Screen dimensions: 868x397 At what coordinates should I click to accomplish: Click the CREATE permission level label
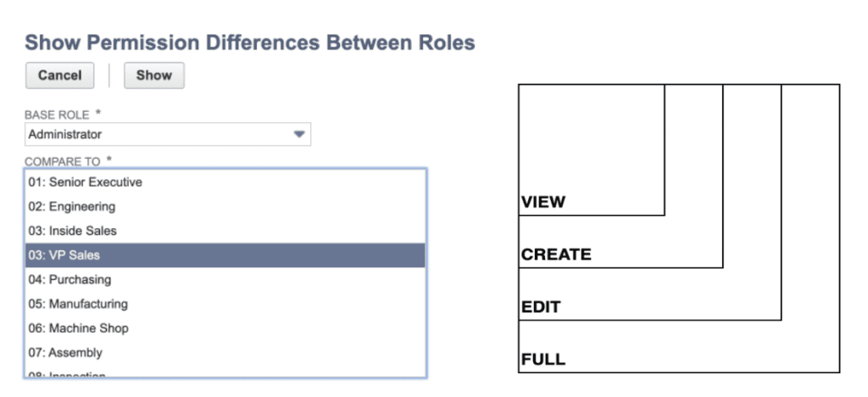point(556,254)
